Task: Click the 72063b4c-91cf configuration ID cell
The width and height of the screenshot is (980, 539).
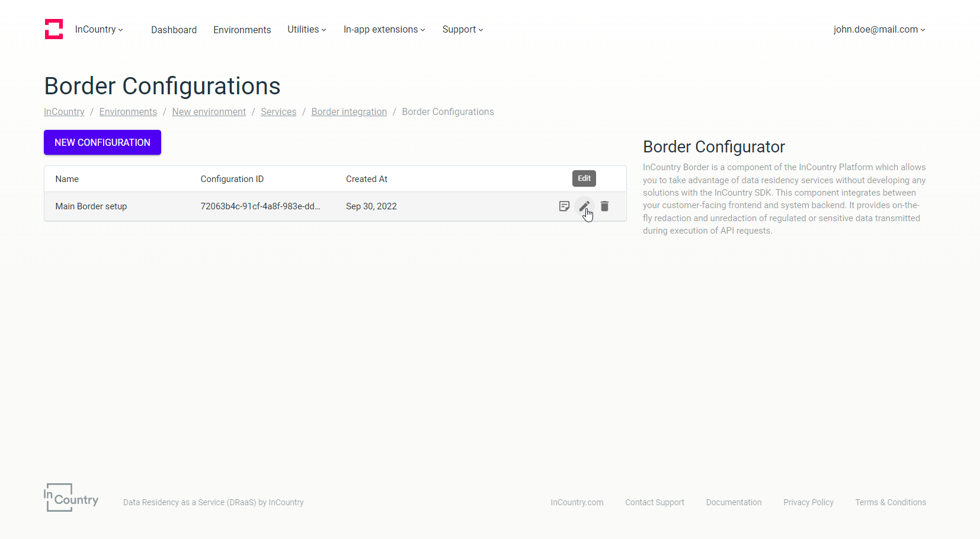Action: coord(260,206)
